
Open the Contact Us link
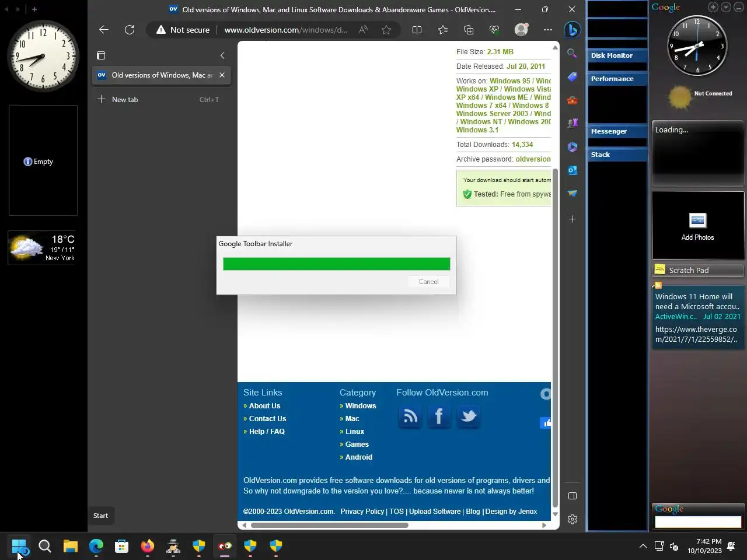(x=267, y=419)
